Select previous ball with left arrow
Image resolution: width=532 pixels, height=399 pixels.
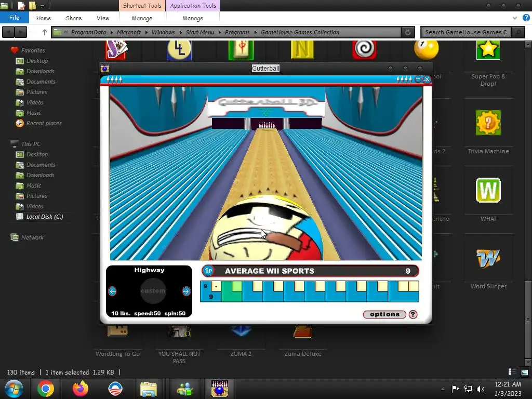[112, 291]
